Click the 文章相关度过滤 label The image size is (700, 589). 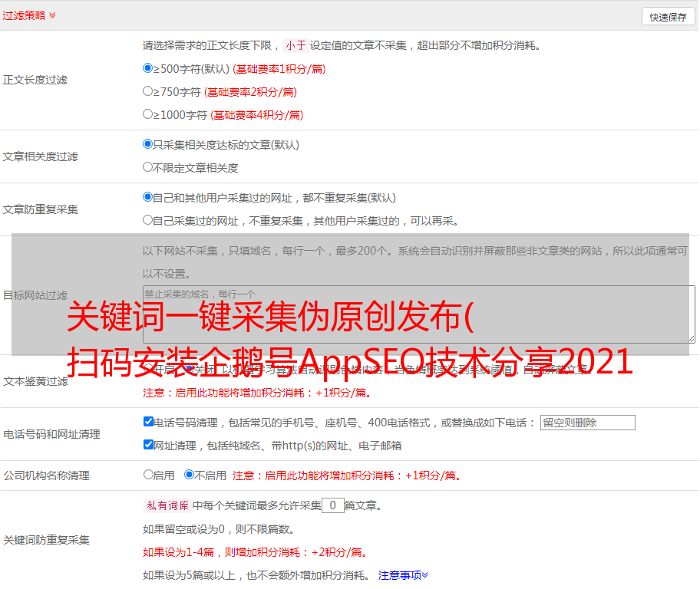pos(40,156)
